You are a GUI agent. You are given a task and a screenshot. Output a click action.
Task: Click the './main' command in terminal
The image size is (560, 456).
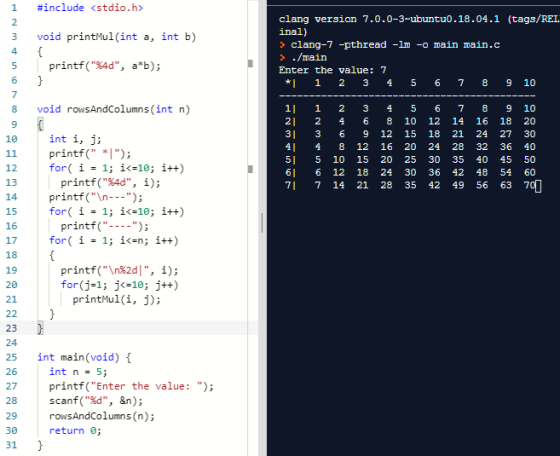309,57
